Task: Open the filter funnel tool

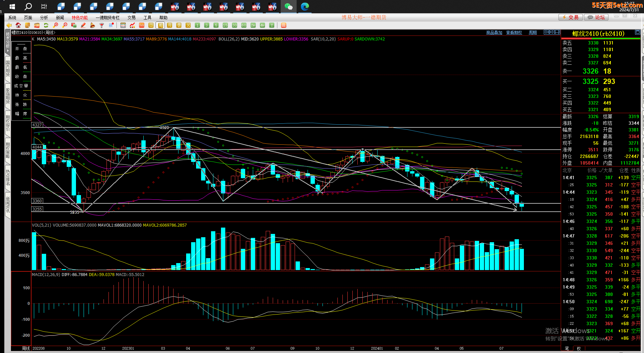Action: click(x=102, y=26)
